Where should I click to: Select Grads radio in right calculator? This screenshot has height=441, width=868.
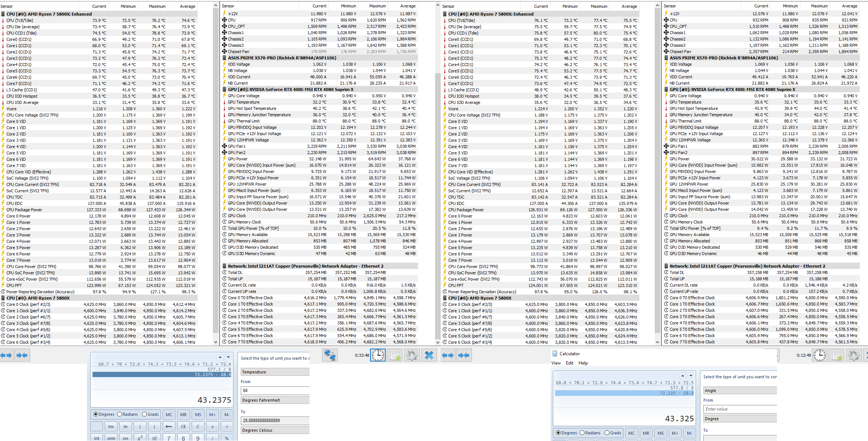pos(607,433)
